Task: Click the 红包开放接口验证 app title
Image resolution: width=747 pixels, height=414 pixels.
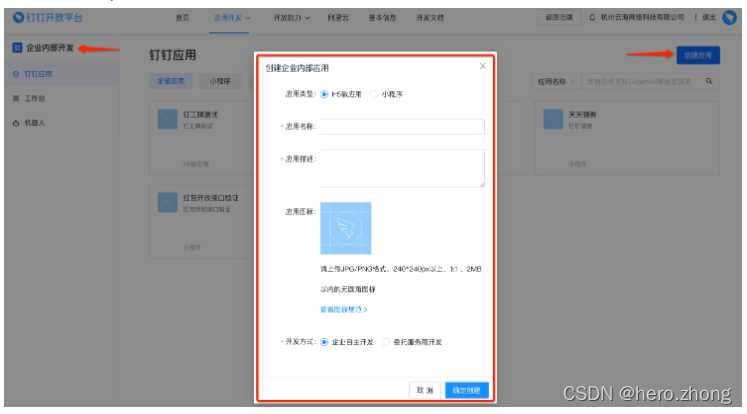Action: tap(211, 198)
